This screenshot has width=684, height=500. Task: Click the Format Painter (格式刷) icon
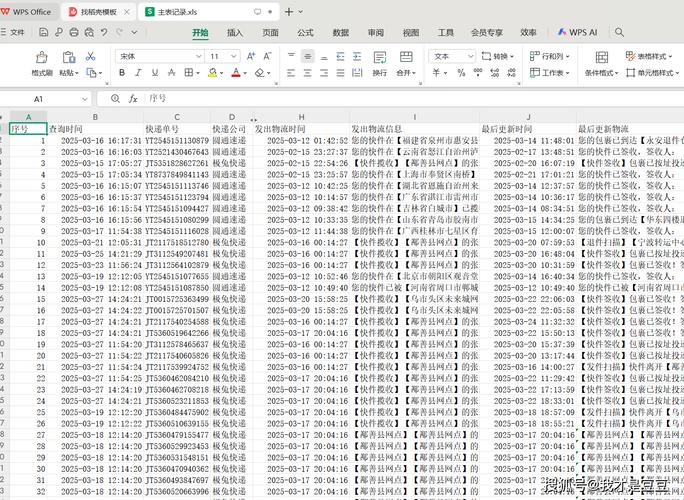(x=41, y=58)
